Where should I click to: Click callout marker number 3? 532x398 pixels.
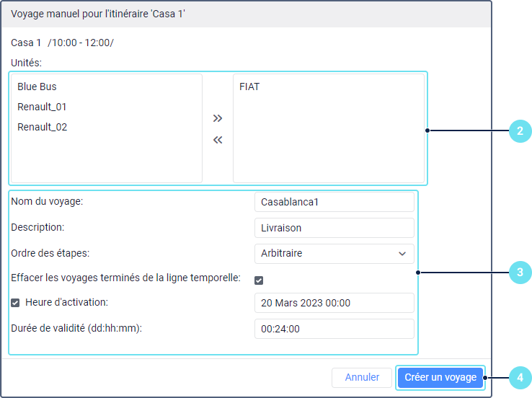519,273
